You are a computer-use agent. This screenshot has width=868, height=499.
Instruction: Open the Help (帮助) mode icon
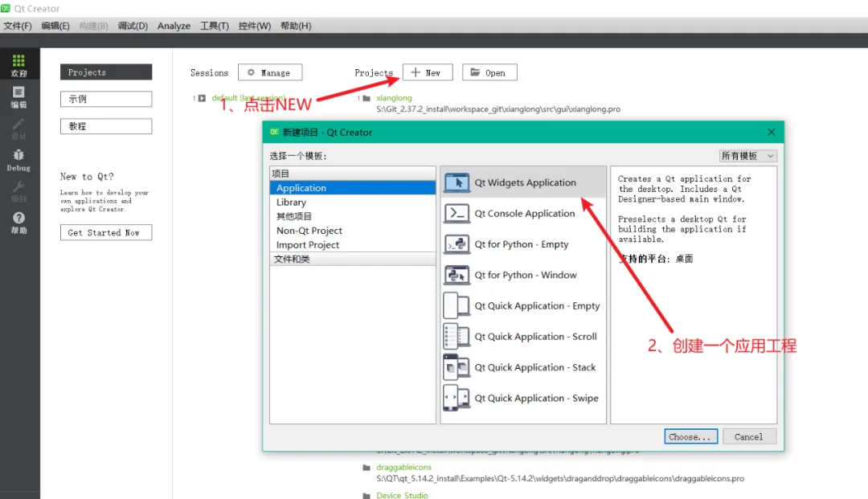[x=18, y=223]
